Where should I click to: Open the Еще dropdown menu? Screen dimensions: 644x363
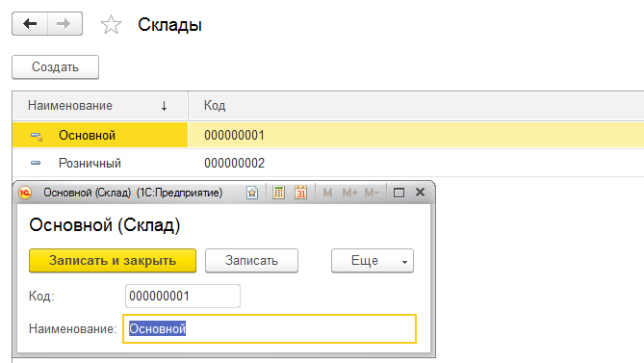(373, 260)
